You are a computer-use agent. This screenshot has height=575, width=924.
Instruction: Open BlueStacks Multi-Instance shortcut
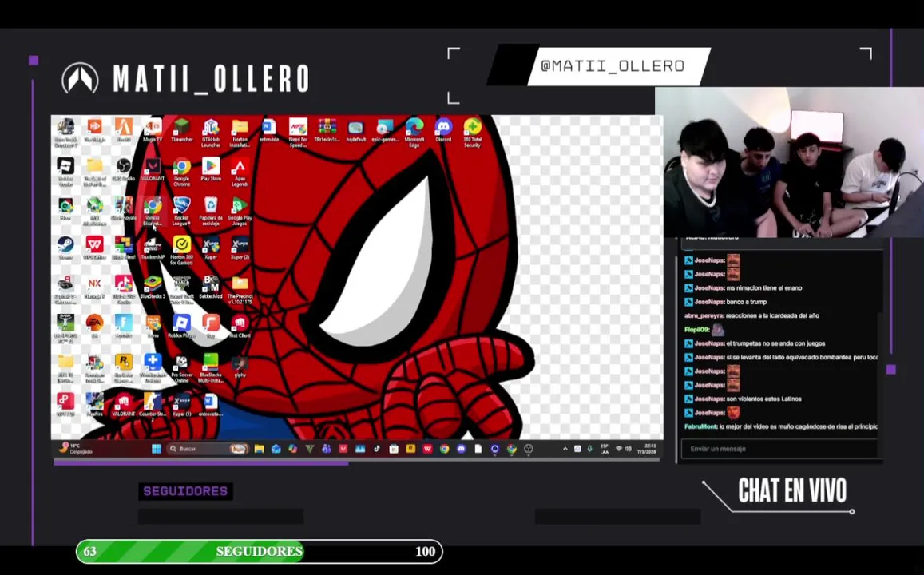click(211, 367)
